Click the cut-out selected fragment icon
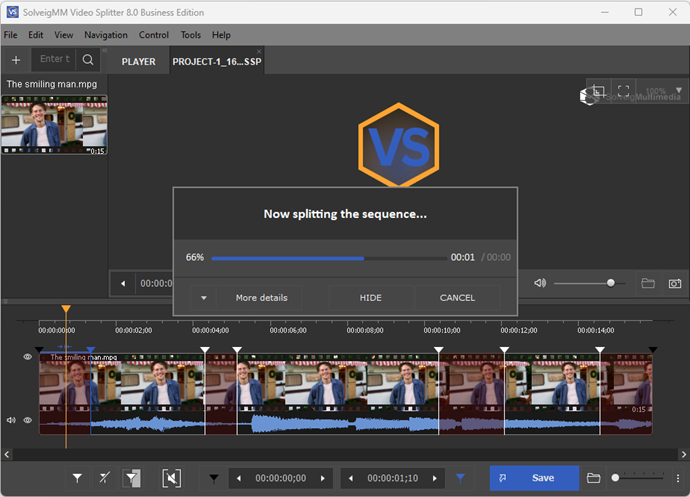Image resolution: width=690 pixels, height=497 pixels. pyautogui.click(x=171, y=478)
